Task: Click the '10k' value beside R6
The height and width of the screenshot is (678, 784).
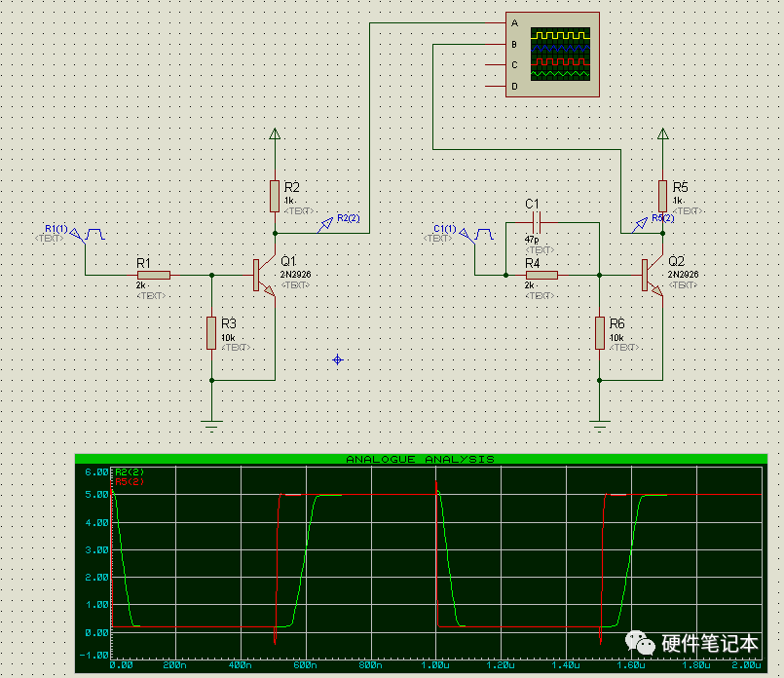Action: click(616, 337)
